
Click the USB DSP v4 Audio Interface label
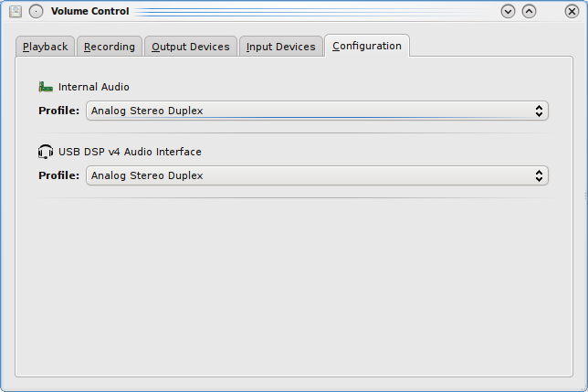tap(130, 152)
